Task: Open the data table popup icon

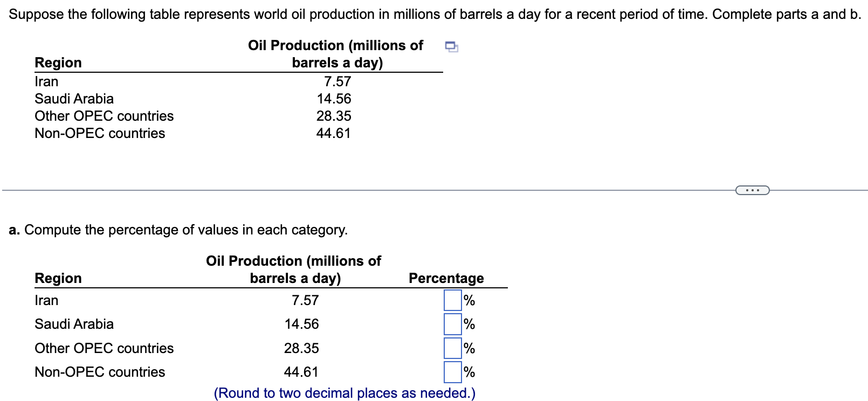Action: (452, 47)
